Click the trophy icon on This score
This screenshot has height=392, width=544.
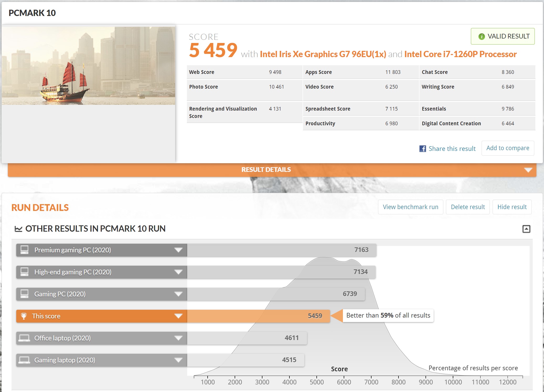(x=24, y=316)
